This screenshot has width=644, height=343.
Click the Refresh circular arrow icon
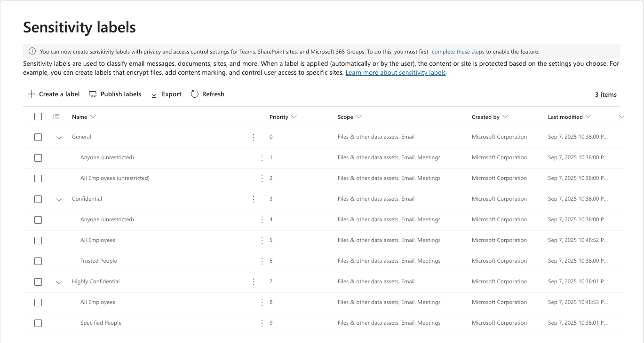point(194,94)
